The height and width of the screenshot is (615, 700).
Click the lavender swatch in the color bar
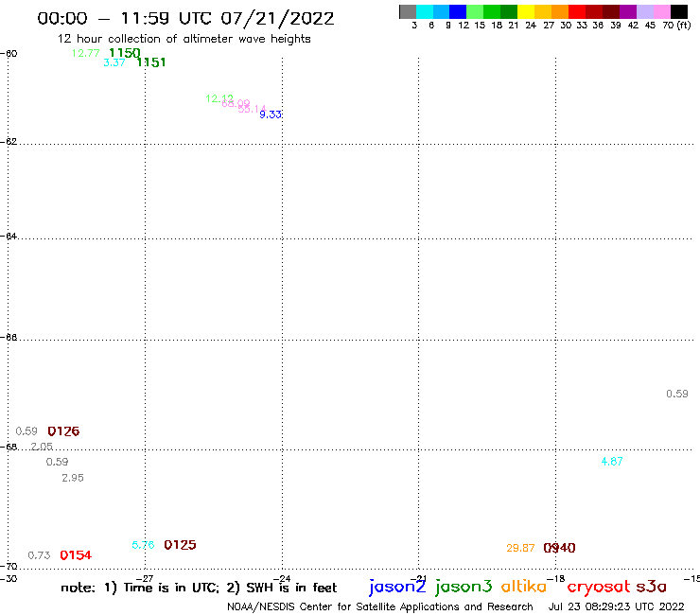point(645,11)
